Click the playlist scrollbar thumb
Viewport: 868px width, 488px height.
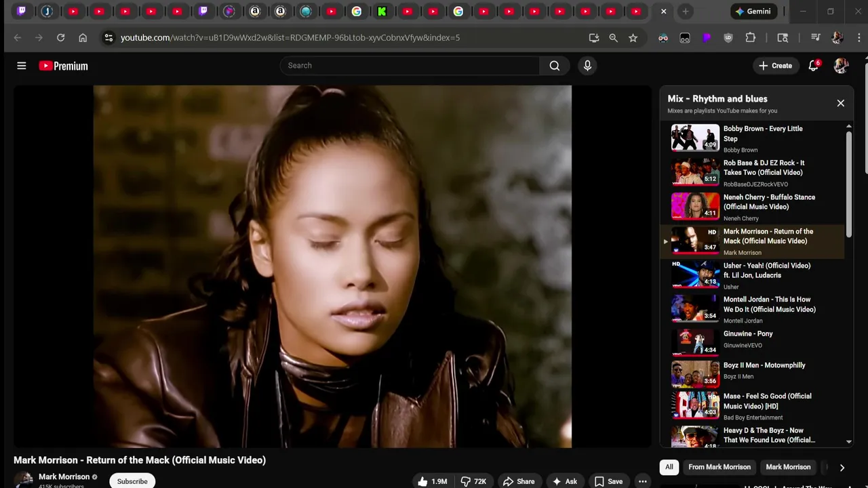pos(849,184)
